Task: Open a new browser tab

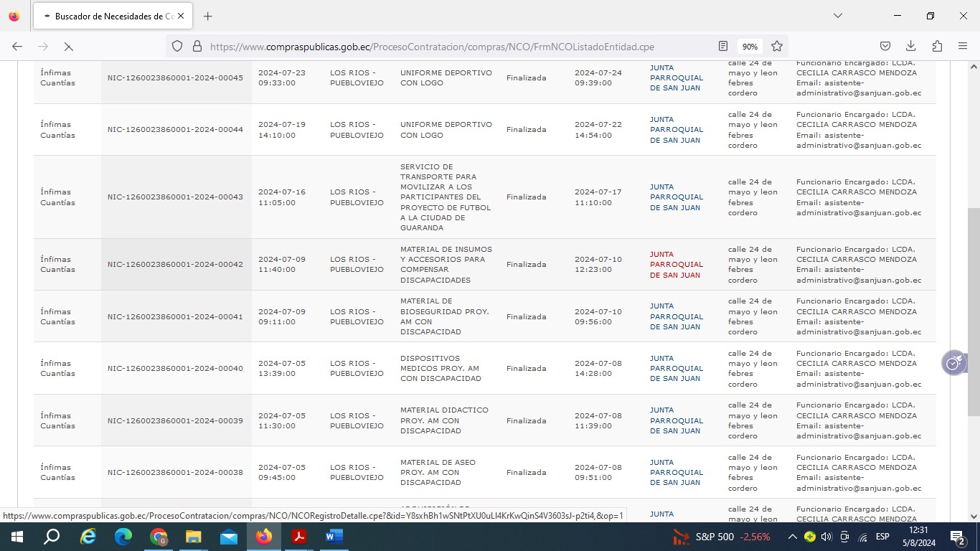Action: pyautogui.click(x=208, y=16)
